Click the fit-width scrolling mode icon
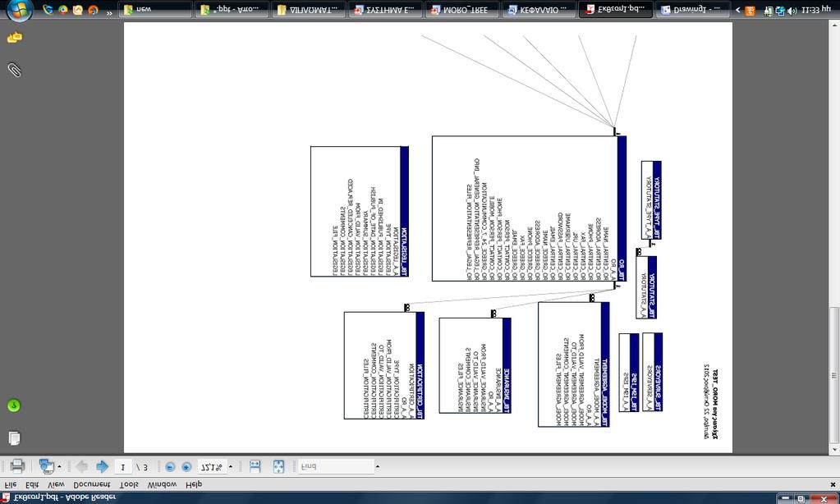 pyautogui.click(x=255, y=466)
